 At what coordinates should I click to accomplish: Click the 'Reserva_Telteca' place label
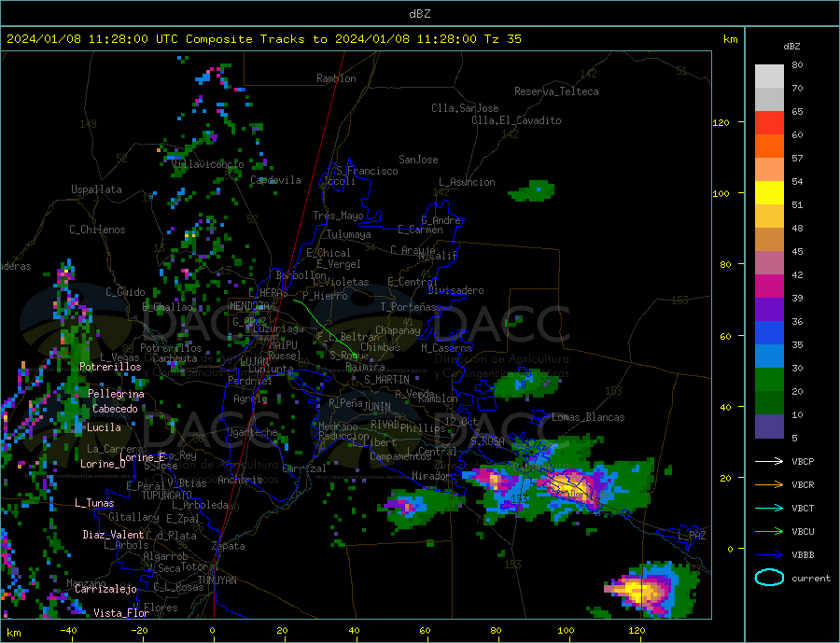pyautogui.click(x=556, y=91)
